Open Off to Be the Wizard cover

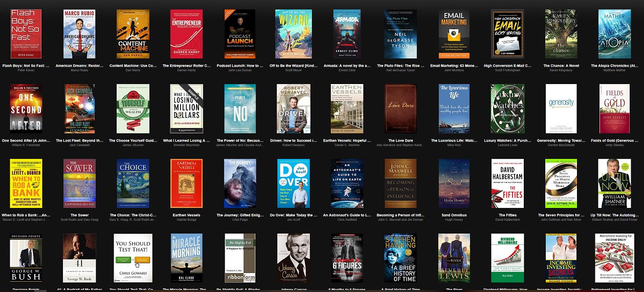294,34
